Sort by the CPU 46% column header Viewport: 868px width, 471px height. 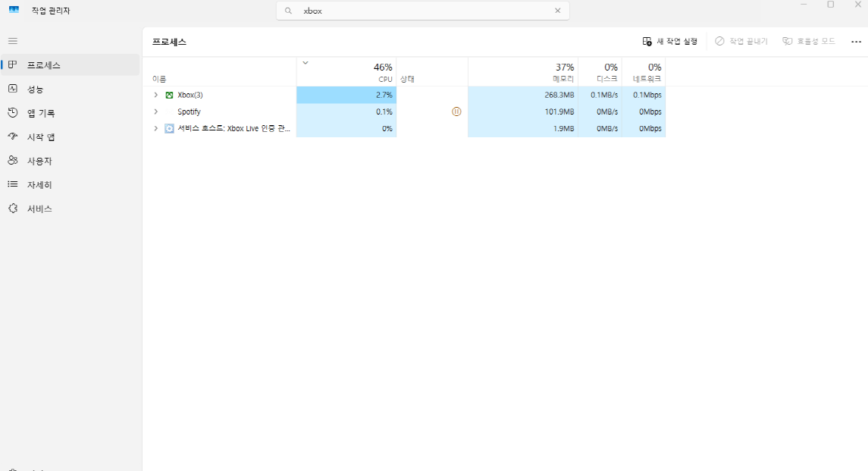click(346, 72)
